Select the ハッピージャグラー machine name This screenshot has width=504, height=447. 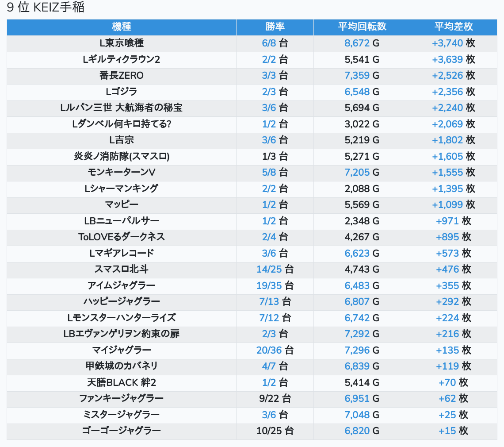122,302
